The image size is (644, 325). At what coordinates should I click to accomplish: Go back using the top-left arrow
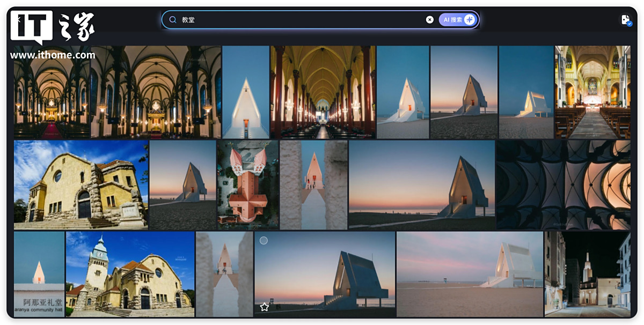coord(18,19)
